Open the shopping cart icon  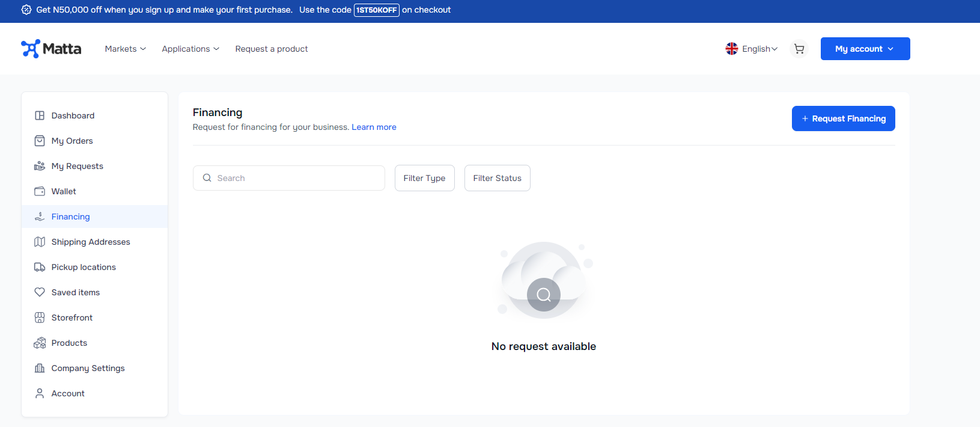coord(799,49)
